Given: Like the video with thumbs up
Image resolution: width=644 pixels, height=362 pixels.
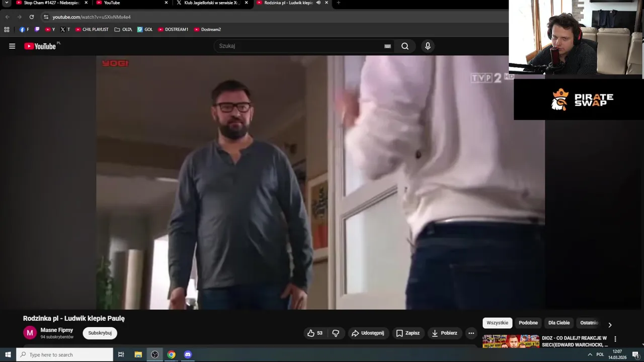Looking at the screenshot, I should 315,333.
